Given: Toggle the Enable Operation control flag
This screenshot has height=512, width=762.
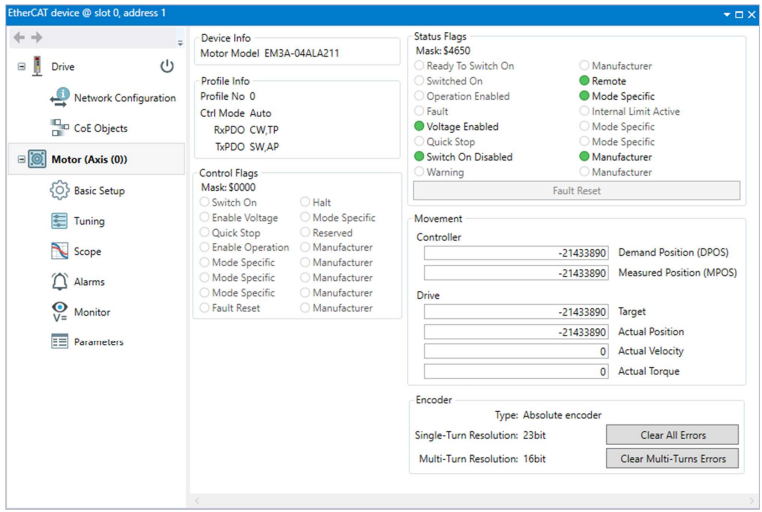Looking at the screenshot, I should [205, 247].
